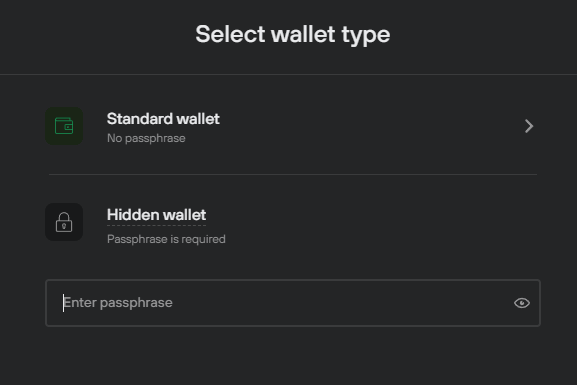Click the chevron icon on Standard wallet row
Image resolution: width=577 pixels, height=385 pixels.
(529, 126)
